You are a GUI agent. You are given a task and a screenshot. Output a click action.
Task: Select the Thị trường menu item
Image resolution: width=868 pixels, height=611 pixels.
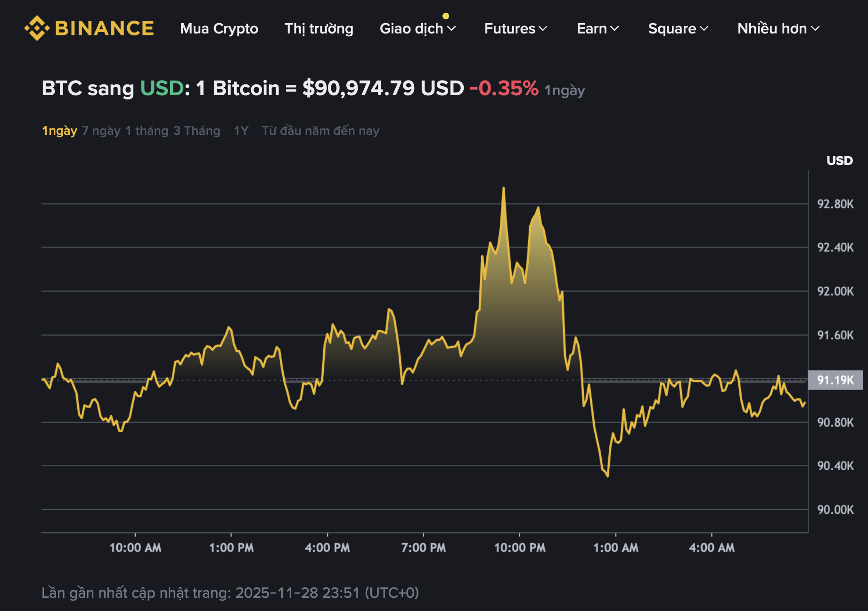319,29
